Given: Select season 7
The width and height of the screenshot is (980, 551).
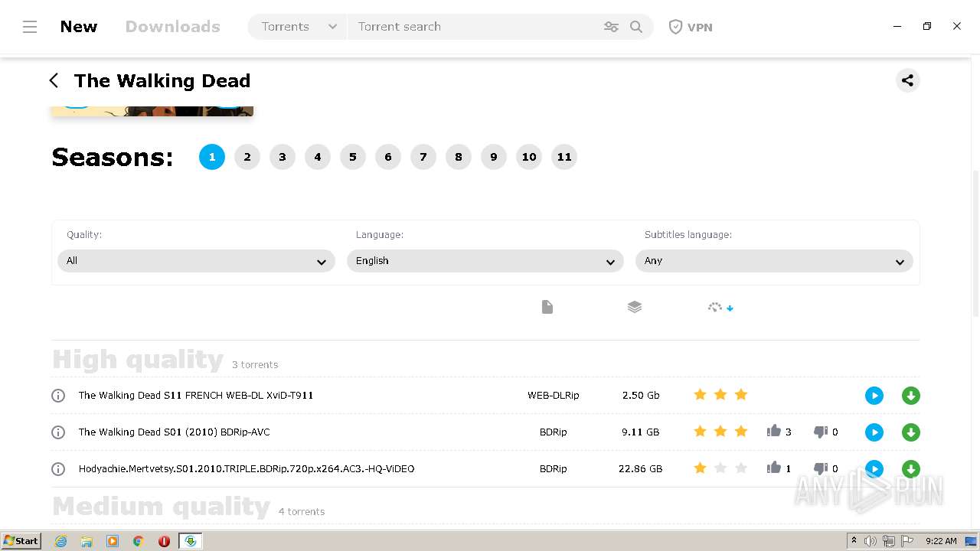Looking at the screenshot, I should (x=423, y=157).
